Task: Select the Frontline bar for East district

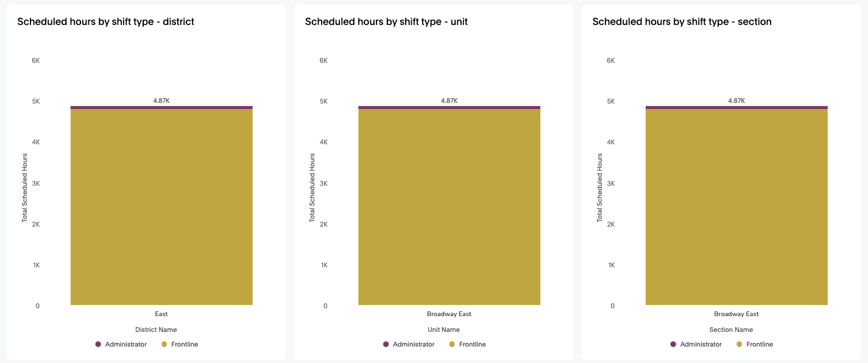Action: [x=161, y=207]
